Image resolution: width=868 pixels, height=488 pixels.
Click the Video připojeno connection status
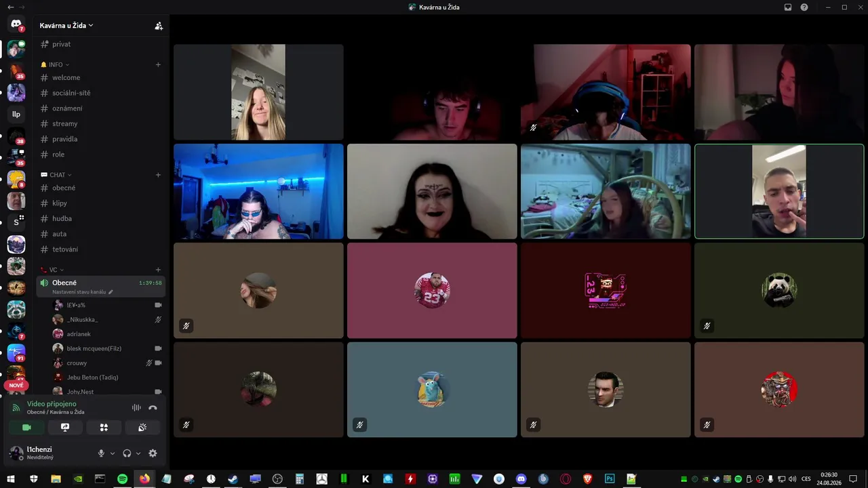tap(52, 404)
